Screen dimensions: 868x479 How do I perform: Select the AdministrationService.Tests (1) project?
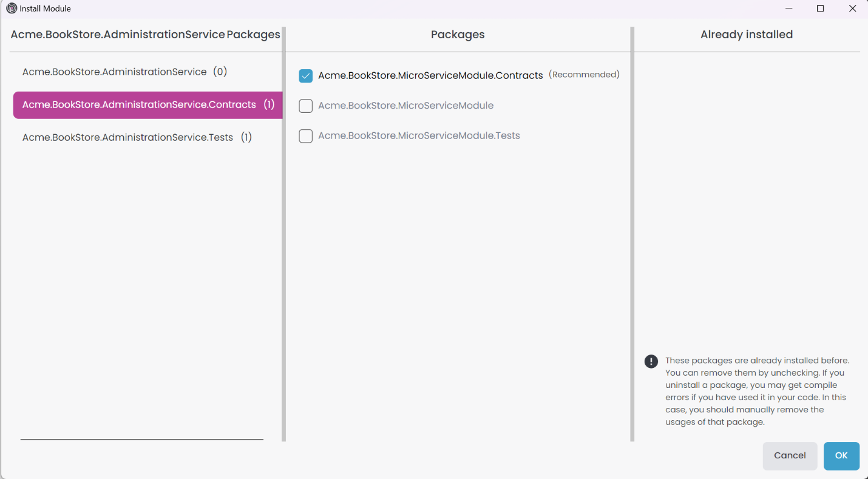click(137, 137)
